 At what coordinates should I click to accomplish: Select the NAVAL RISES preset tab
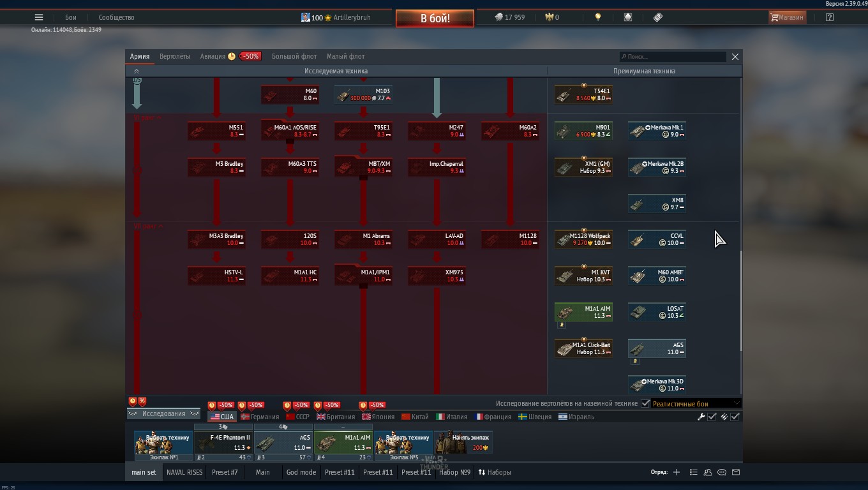(x=184, y=472)
